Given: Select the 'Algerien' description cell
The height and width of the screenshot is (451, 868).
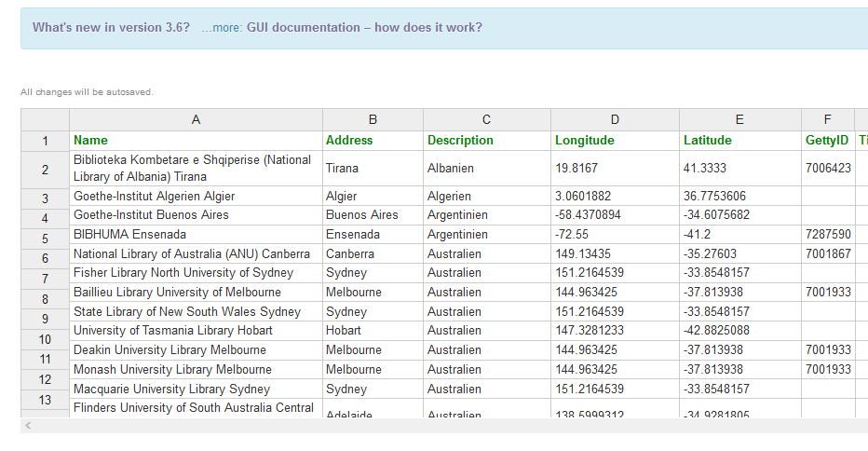Looking at the screenshot, I should [486, 196].
